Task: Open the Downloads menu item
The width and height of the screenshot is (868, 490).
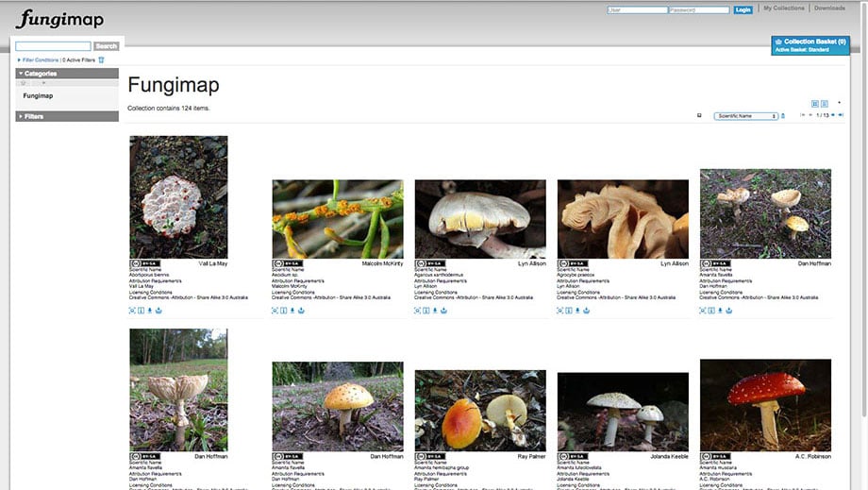Action: coord(829,8)
